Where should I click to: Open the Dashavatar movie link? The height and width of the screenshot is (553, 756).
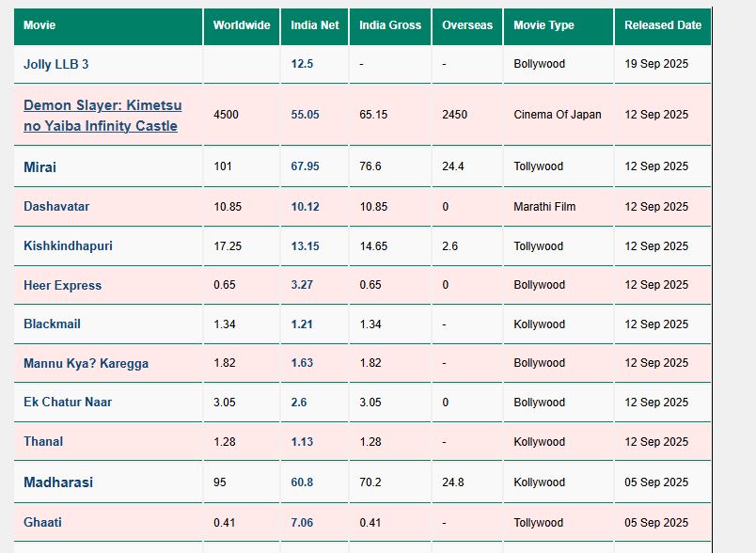[56, 206]
